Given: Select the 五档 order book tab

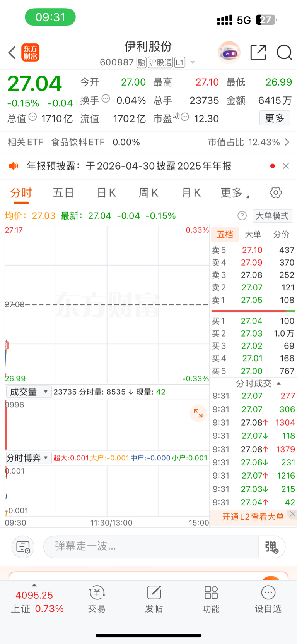Looking at the screenshot, I should pyautogui.click(x=225, y=234).
